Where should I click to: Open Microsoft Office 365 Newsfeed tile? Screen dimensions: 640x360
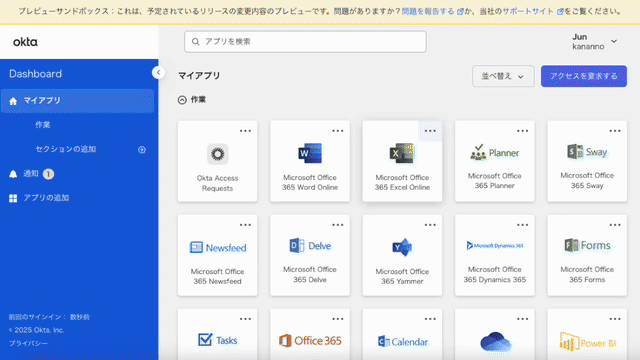click(217, 255)
